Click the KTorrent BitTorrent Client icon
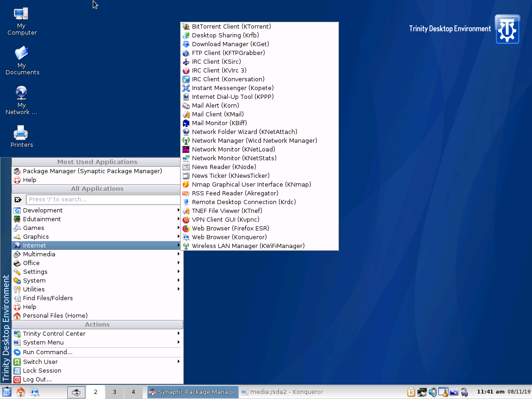Image resolution: width=532 pixels, height=399 pixels. pyautogui.click(x=186, y=26)
